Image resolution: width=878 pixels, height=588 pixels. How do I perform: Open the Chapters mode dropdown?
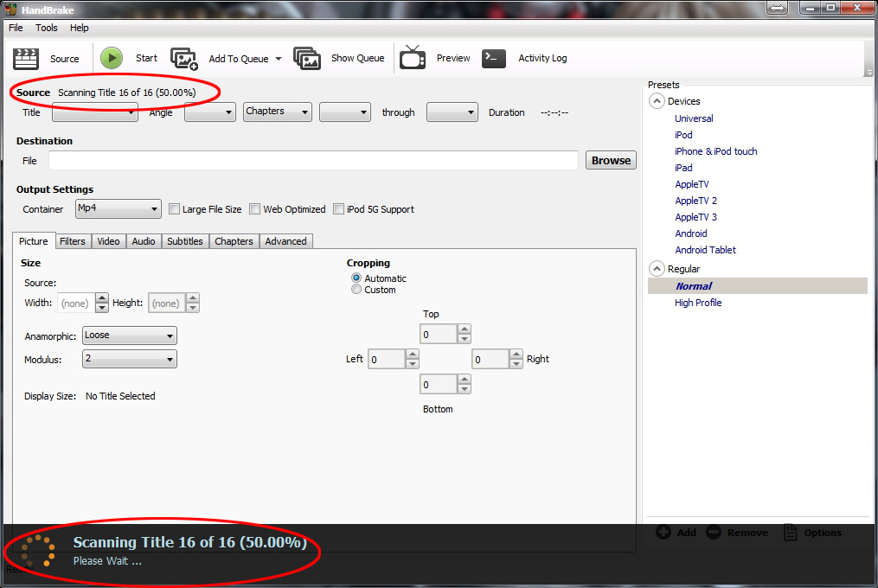(x=277, y=112)
